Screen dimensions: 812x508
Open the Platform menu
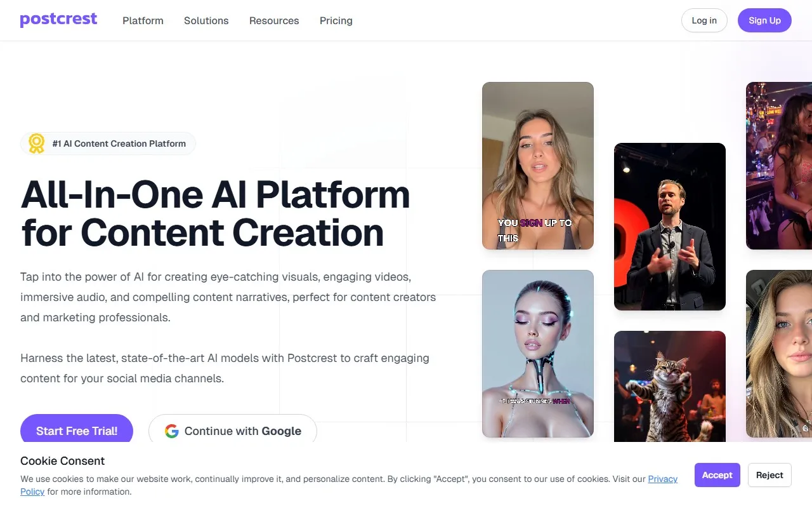tap(143, 20)
